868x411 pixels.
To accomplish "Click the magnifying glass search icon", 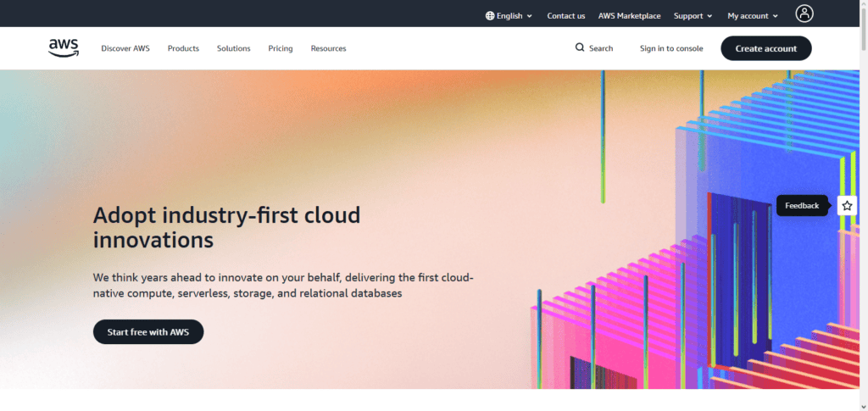I will [580, 47].
